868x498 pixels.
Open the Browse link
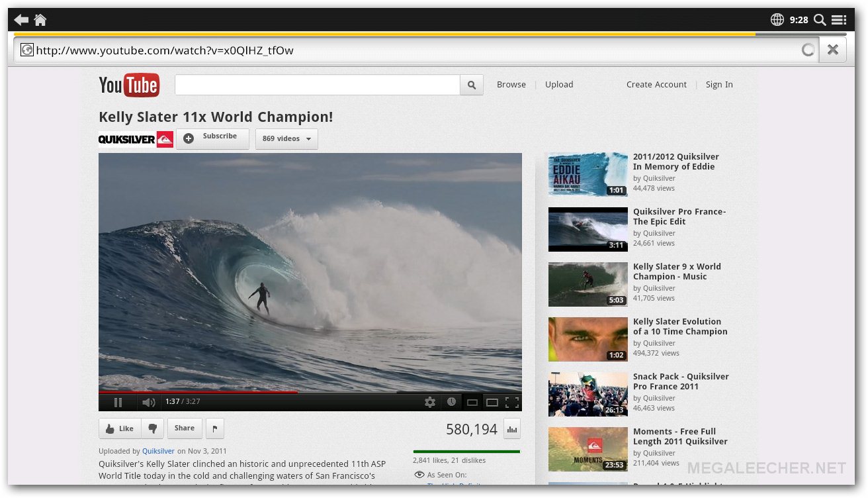pos(511,85)
